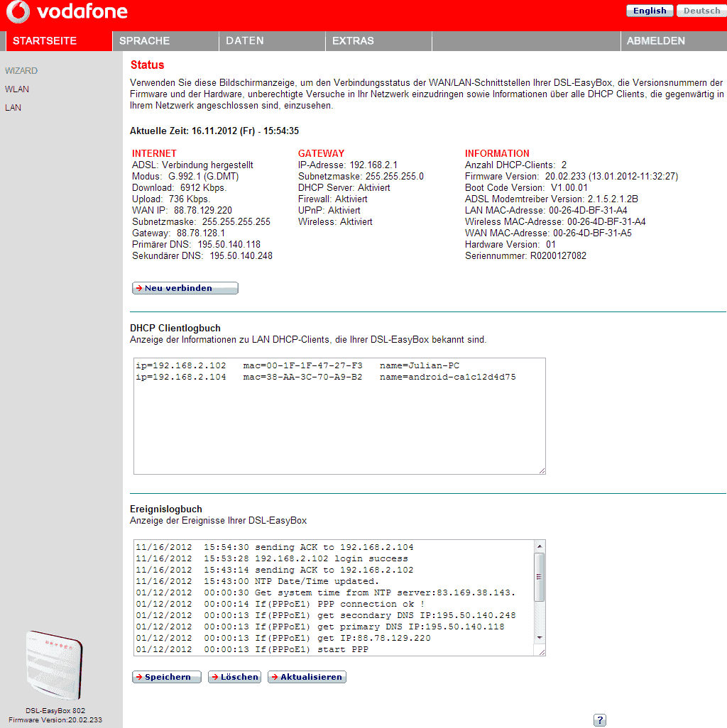Viewport: 727px width, 728px height.
Task: Click the Seriennummer R0200127082 line
Action: pyautogui.click(x=525, y=256)
